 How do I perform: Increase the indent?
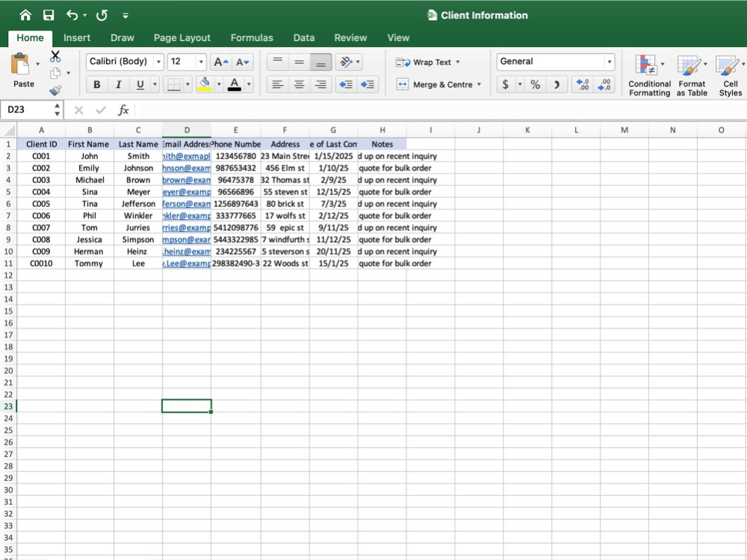click(x=368, y=85)
